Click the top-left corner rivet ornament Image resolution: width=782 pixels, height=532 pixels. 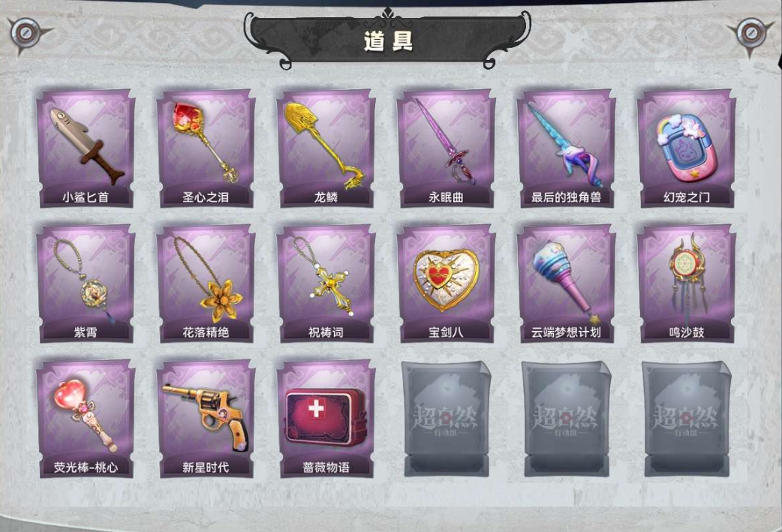[26, 34]
